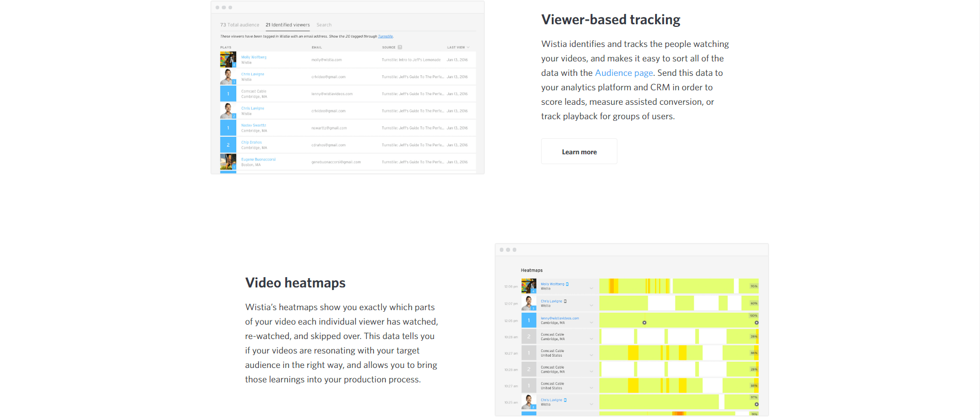Click Molly Wolfberg's name in the Heatmaps list

pyautogui.click(x=552, y=284)
